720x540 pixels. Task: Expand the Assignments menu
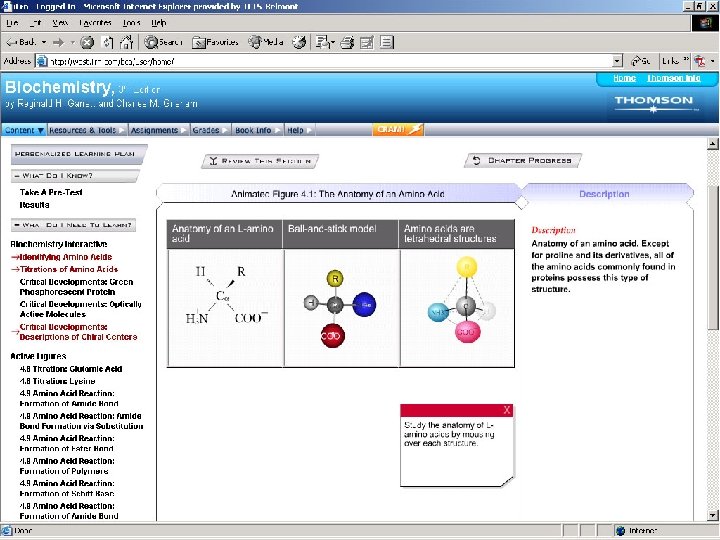coord(159,130)
